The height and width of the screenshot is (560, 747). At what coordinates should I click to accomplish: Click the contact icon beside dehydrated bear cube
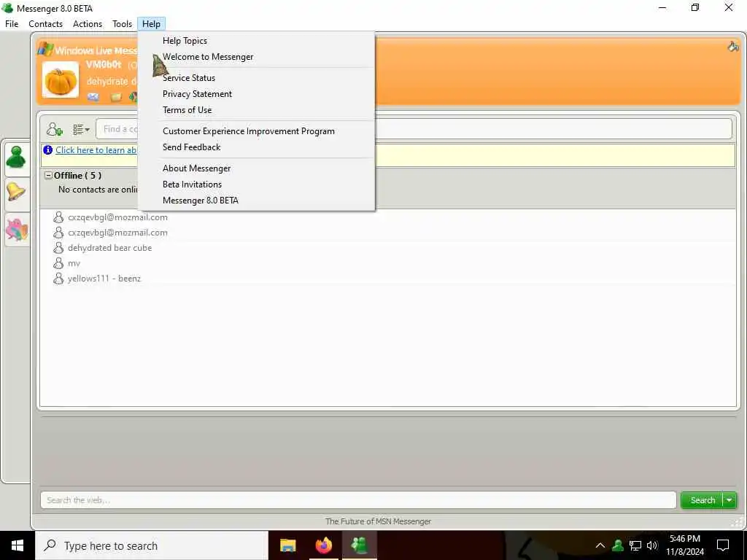58,248
